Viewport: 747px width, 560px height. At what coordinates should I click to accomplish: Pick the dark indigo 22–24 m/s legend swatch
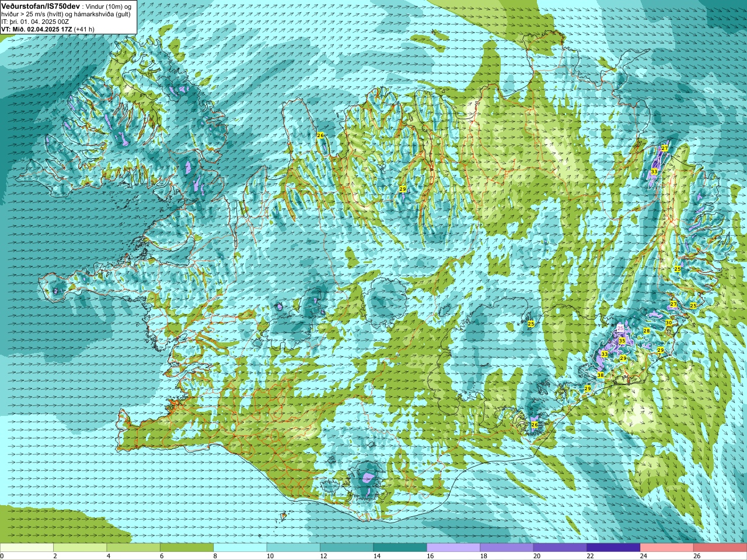click(x=613, y=548)
